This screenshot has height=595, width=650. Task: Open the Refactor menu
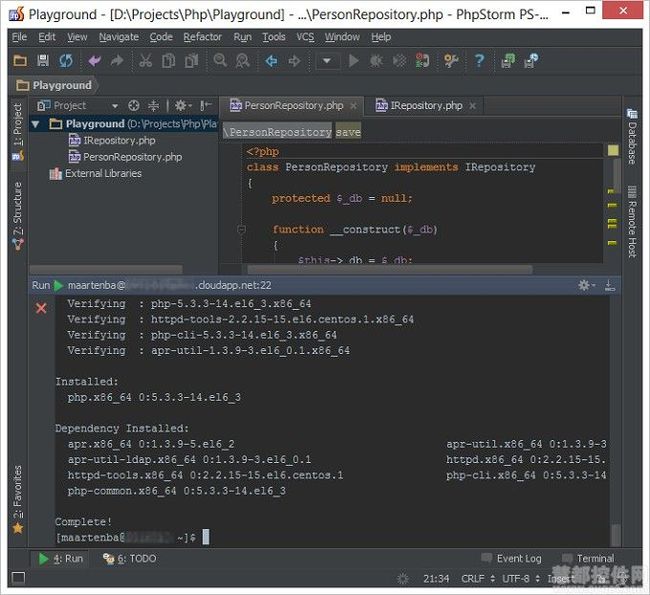203,37
